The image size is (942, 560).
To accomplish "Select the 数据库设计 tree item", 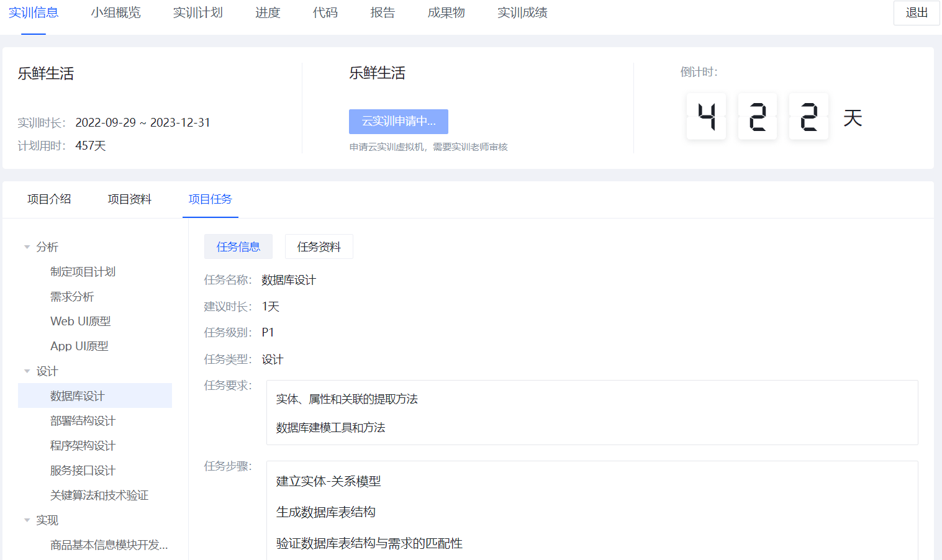I will (95, 395).
